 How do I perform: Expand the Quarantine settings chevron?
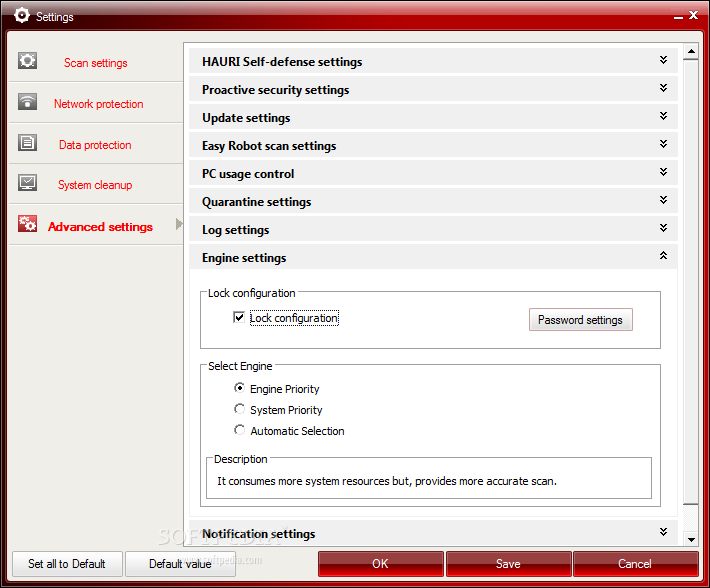(x=663, y=200)
